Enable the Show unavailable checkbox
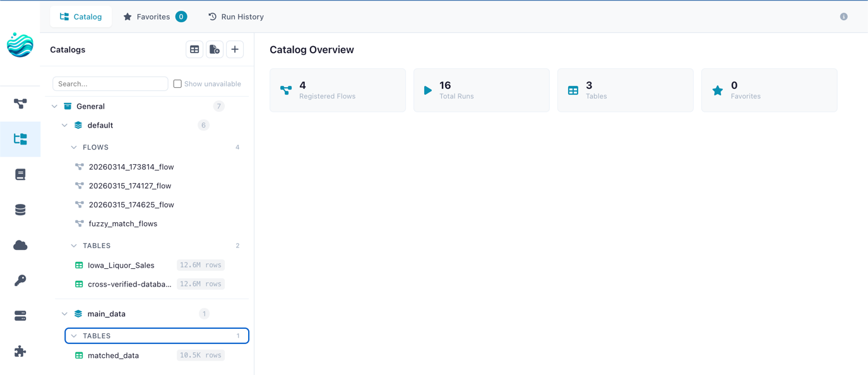The width and height of the screenshot is (868, 375). pos(177,83)
